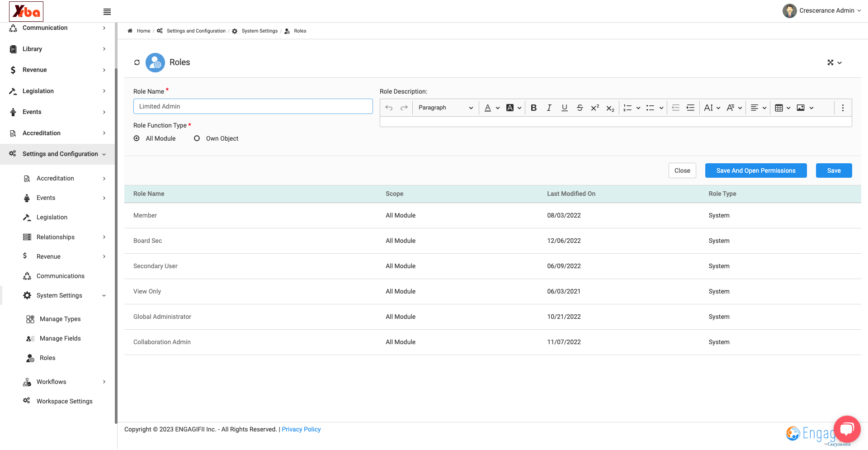
Task: Open the more options kebab menu
Action: point(843,108)
